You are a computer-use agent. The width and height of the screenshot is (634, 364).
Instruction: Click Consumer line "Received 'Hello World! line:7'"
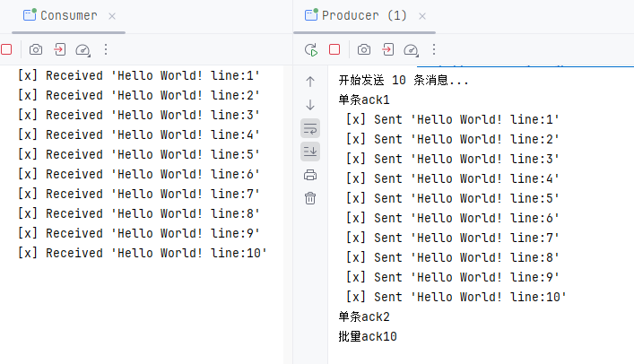coord(139,195)
